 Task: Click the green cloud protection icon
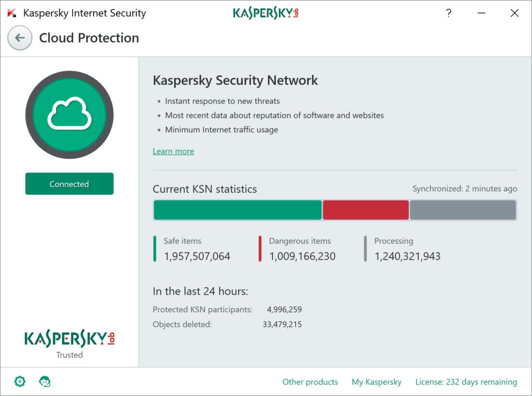[x=70, y=115]
